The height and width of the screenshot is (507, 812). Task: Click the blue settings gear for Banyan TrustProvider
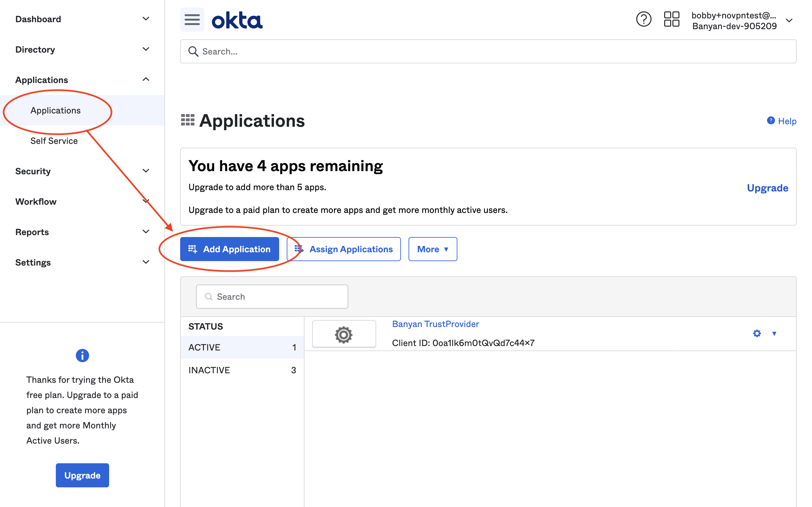756,333
